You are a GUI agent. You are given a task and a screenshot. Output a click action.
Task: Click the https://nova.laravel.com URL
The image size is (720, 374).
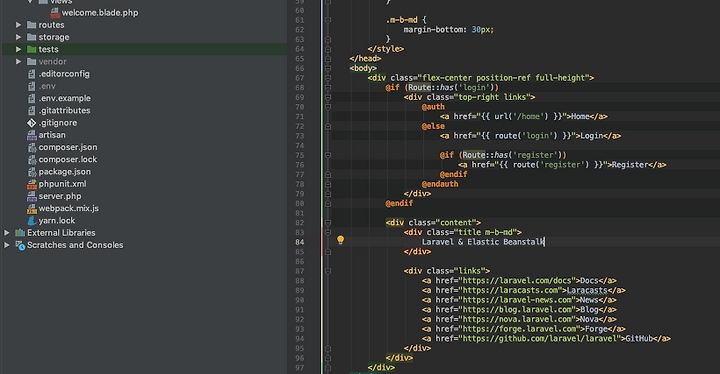517,319
